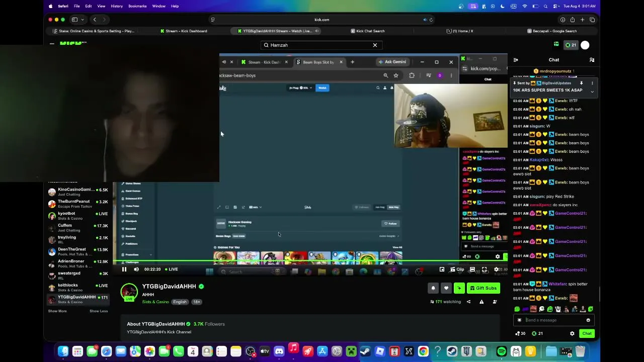
Task: Collapse the chat panel with the arrow icon
Action: (x=516, y=60)
